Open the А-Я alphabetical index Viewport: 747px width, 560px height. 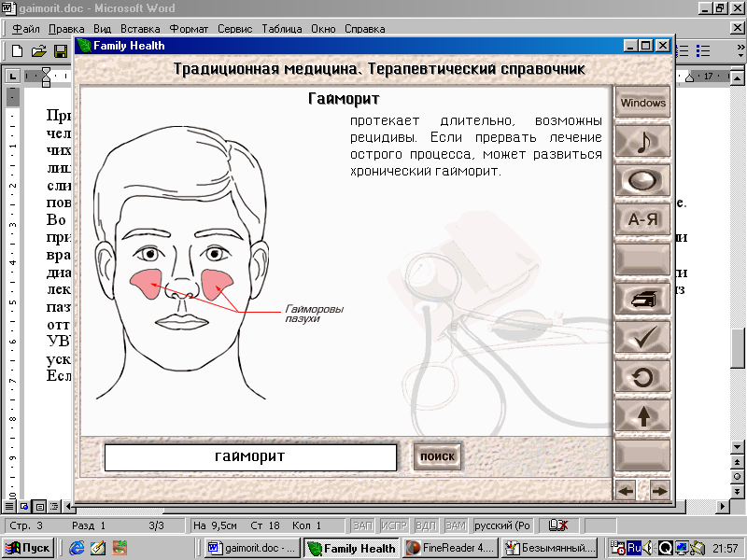[x=642, y=219]
